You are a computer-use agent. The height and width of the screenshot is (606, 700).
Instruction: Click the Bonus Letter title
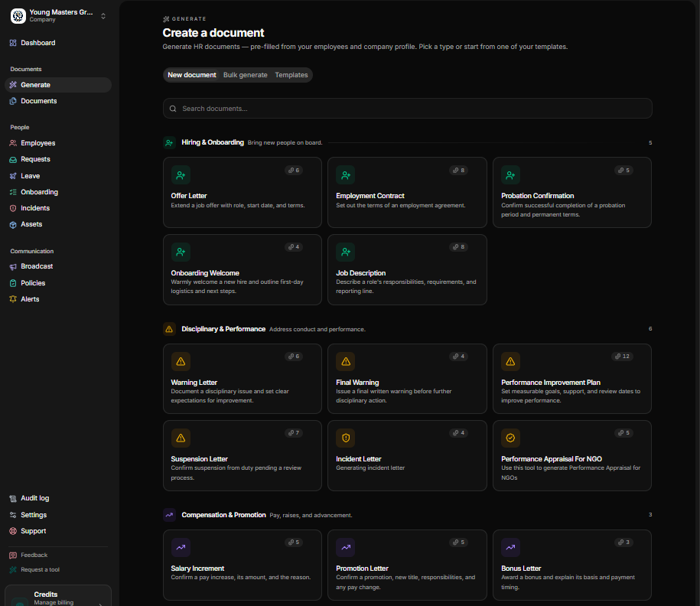click(x=521, y=569)
